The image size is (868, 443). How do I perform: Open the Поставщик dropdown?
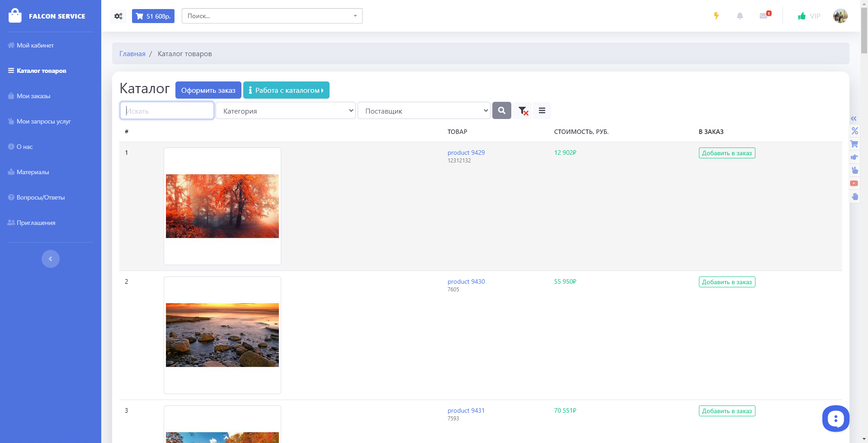point(424,111)
